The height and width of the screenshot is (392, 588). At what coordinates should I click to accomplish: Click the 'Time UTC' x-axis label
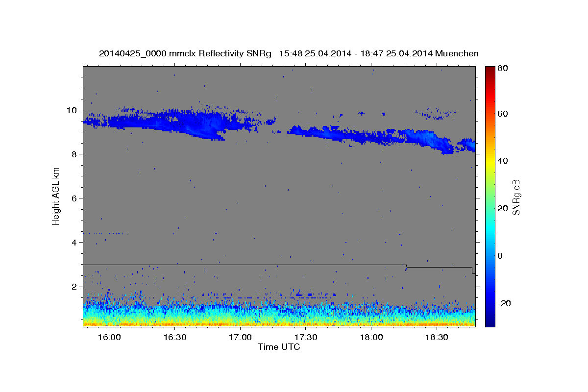pos(279,347)
